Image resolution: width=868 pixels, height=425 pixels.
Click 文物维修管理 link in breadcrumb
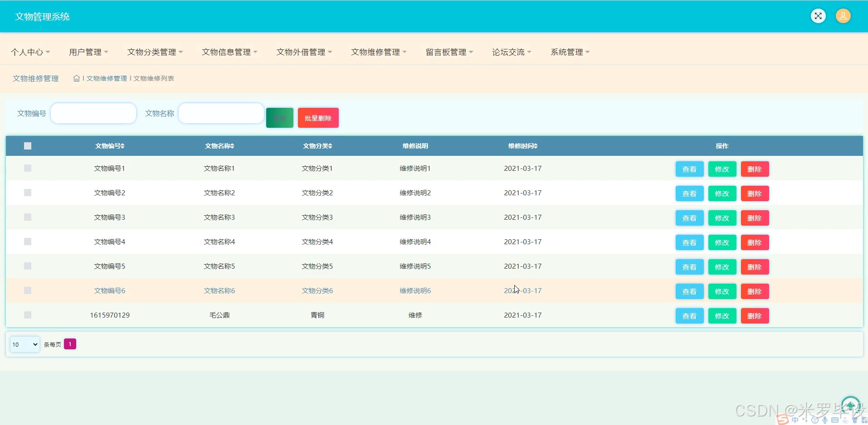point(107,78)
